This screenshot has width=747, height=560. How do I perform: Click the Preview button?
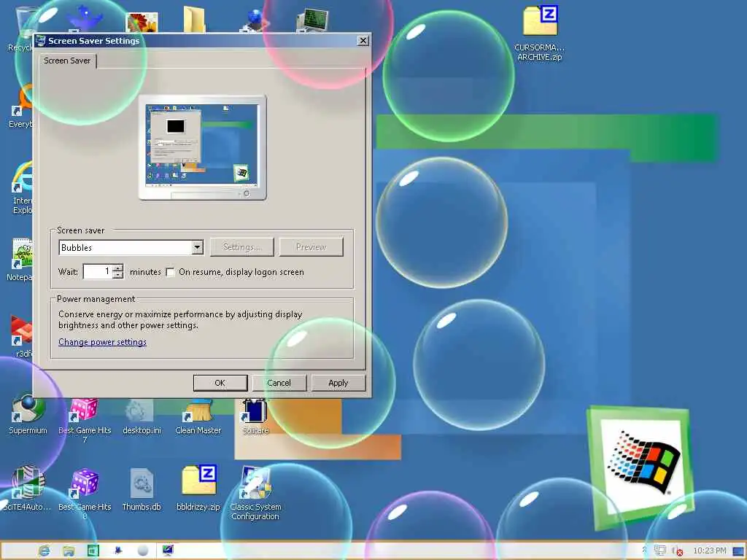pos(311,247)
